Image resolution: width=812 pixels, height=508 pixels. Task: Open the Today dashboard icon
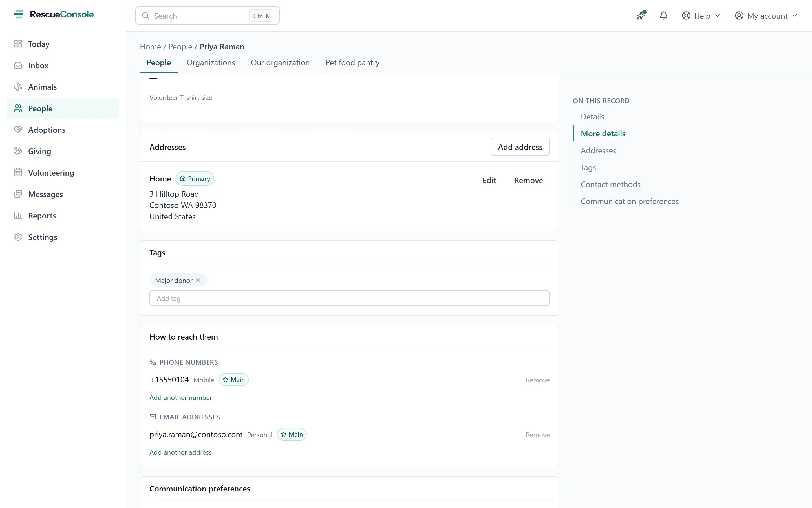18,44
